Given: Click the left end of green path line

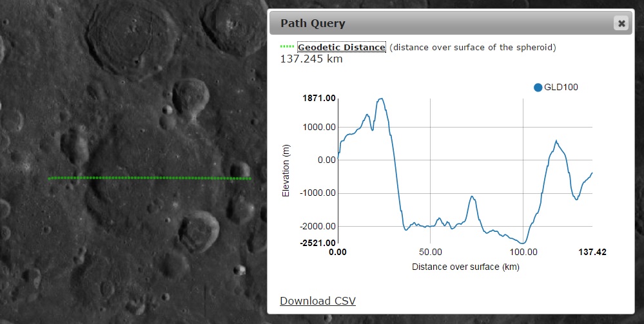Looking at the screenshot, I should pyautogui.click(x=50, y=178).
